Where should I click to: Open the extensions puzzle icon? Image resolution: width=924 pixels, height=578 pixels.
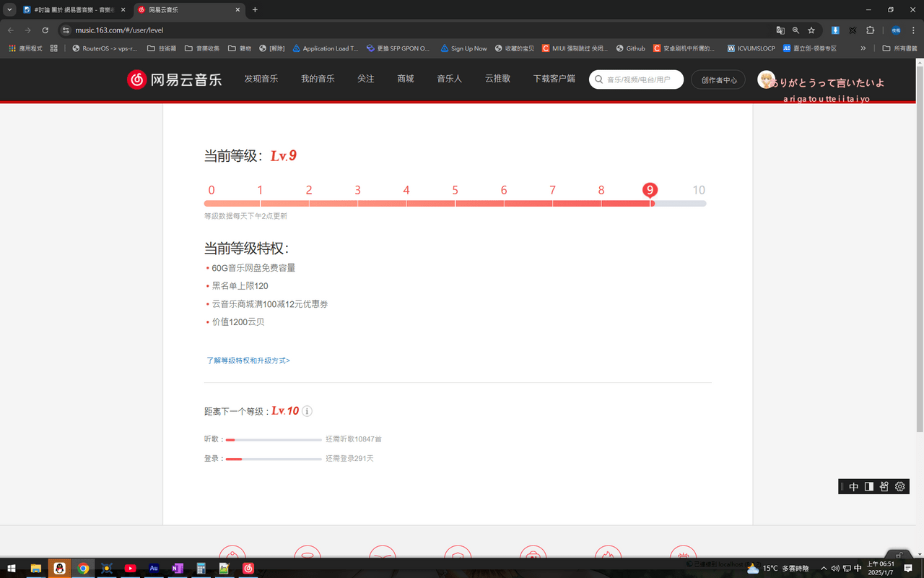(870, 30)
